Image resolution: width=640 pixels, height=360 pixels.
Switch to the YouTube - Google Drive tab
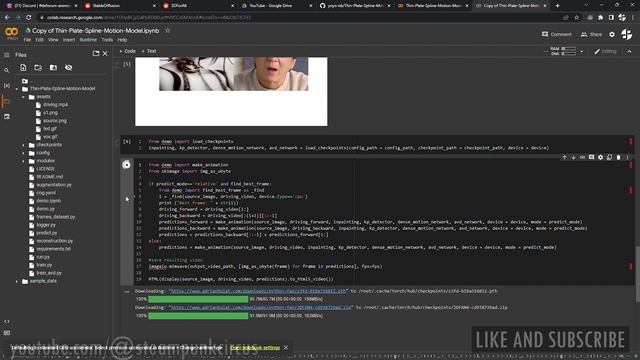[276, 6]
